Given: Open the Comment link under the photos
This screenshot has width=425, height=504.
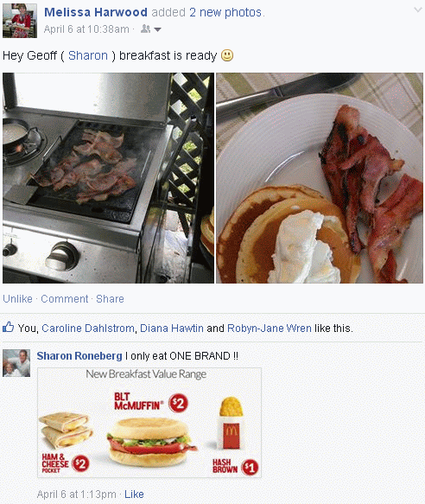Looking at the screenshot, I should tap(64, 298).
